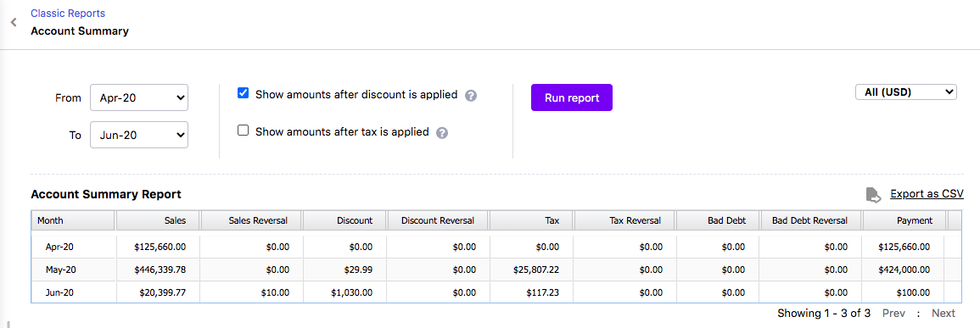Expand the All (USD) currency dropdown
Viewport: 980px width, 328px height.
tap(906, 92)
